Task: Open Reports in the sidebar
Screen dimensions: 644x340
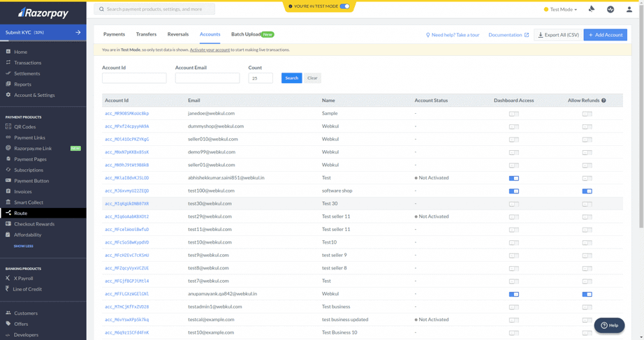Action: pyautogui.click(x=22, y=84)
